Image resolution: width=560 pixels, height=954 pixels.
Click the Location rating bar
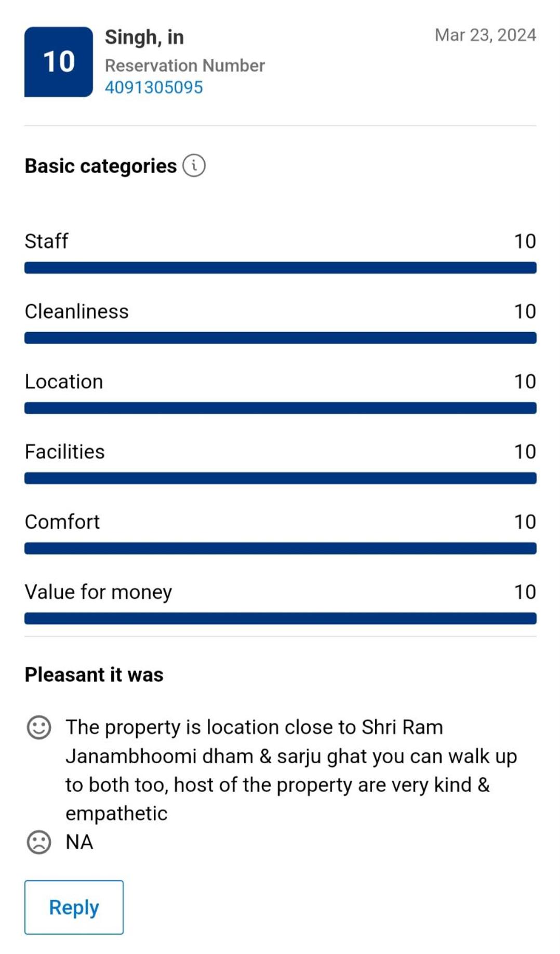pos(280,408)
